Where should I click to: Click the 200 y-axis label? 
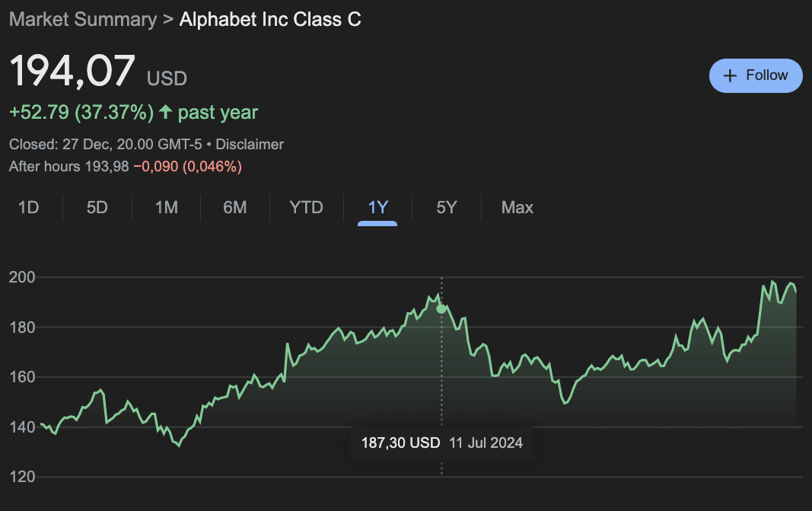point(21,277)
